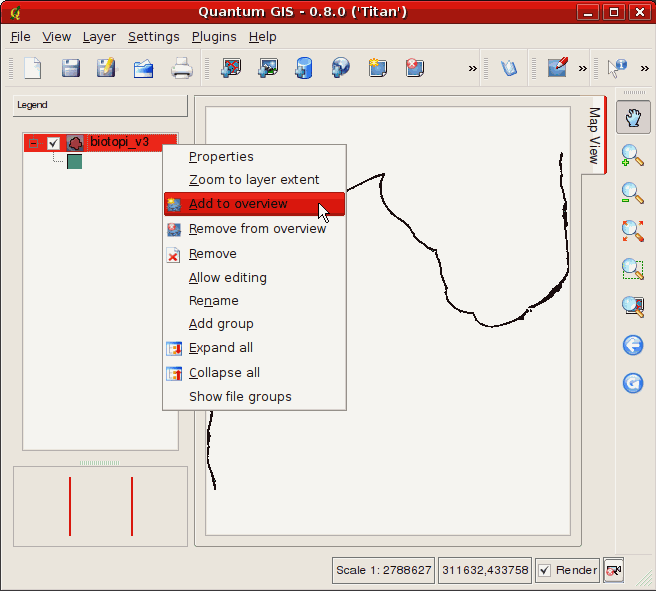Click the Save Project As icon with pencil
Viewport: 656px width, 591px height.
tap(107, 68)
